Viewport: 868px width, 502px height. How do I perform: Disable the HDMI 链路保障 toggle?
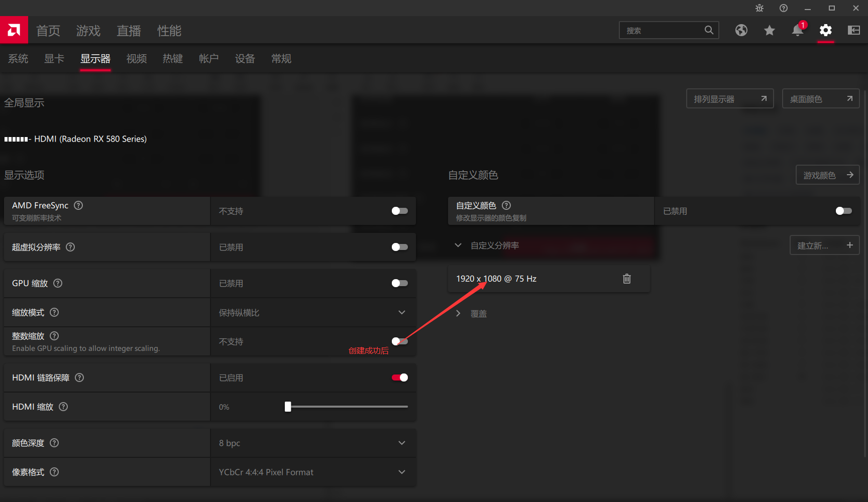point(399,377)
